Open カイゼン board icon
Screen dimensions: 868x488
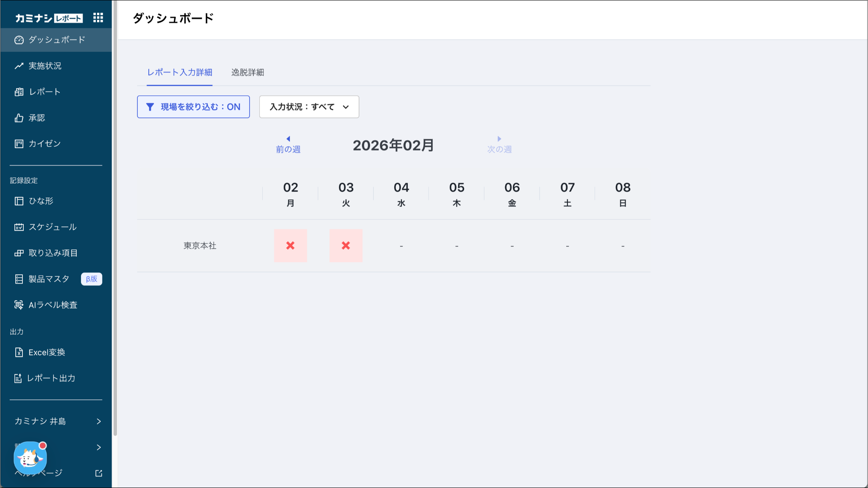click(x=19, y=144)
